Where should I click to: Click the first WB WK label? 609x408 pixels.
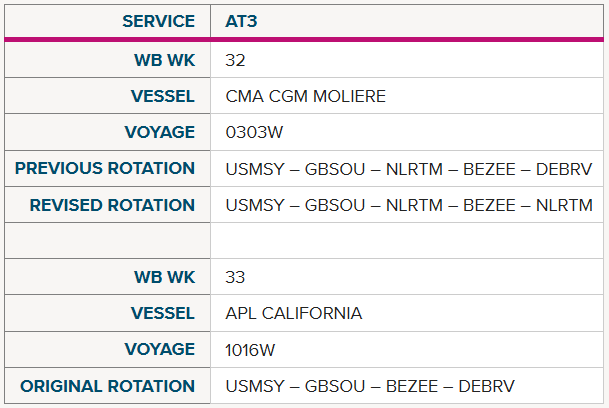(165, 60)
